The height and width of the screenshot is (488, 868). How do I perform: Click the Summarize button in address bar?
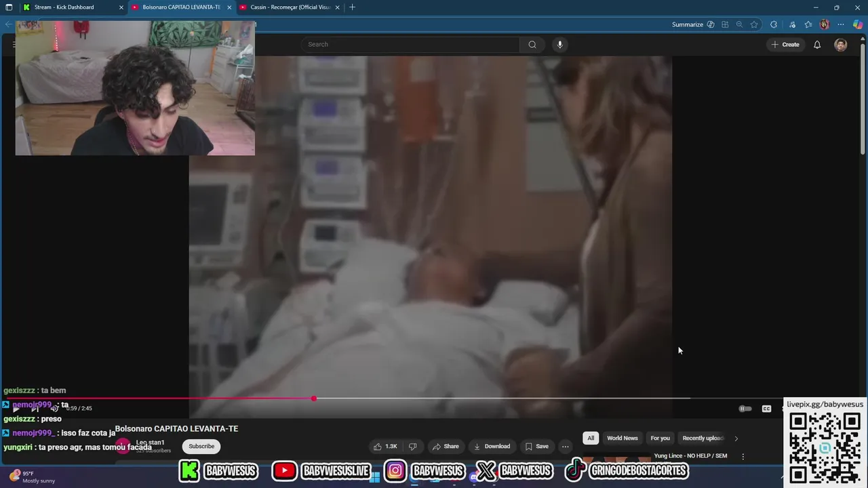point(693,24)
